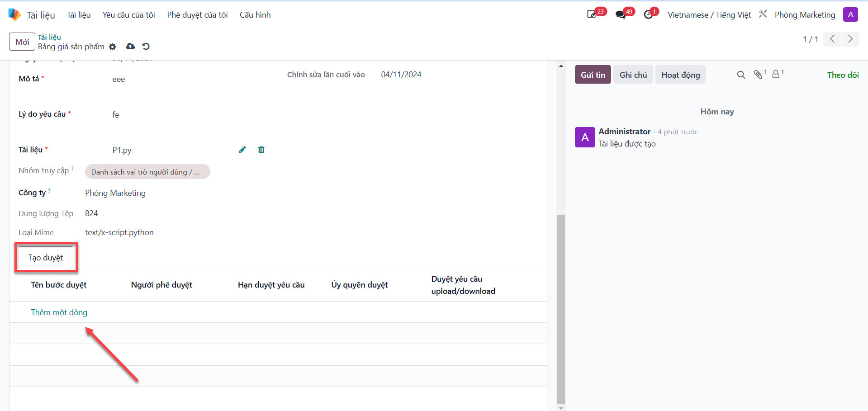Open the Vietnamese / Tiếng Việt language selector

[709, 15]
